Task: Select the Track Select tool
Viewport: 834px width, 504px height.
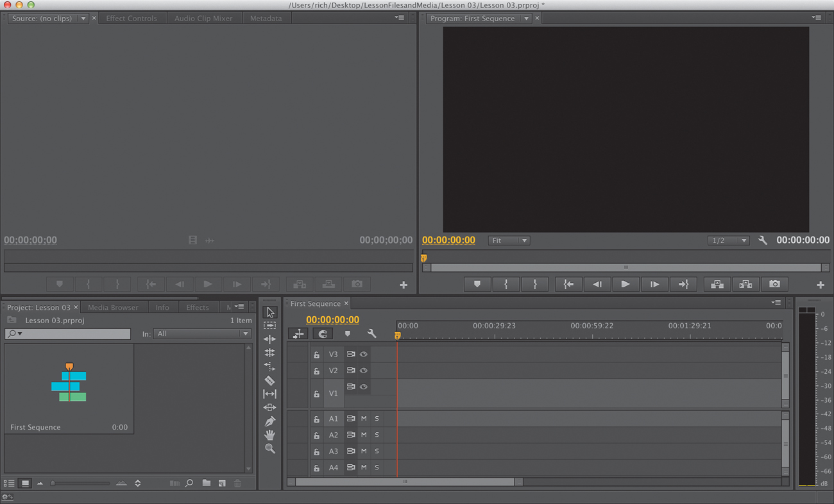Action: 270,326
